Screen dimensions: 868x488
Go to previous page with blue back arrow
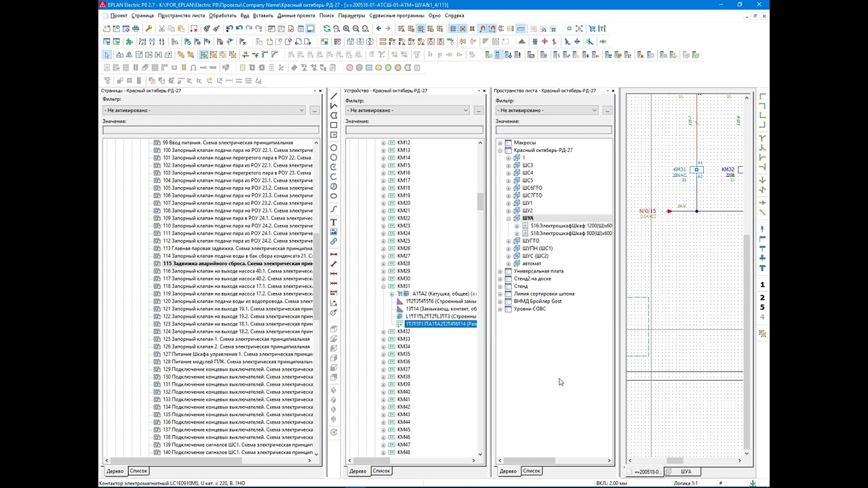378,28
